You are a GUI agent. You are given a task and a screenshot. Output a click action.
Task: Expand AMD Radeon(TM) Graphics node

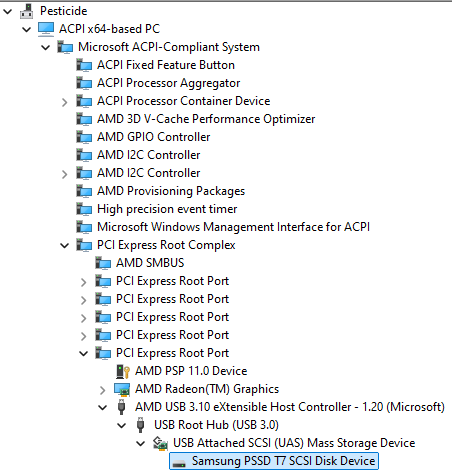[103, 390]
